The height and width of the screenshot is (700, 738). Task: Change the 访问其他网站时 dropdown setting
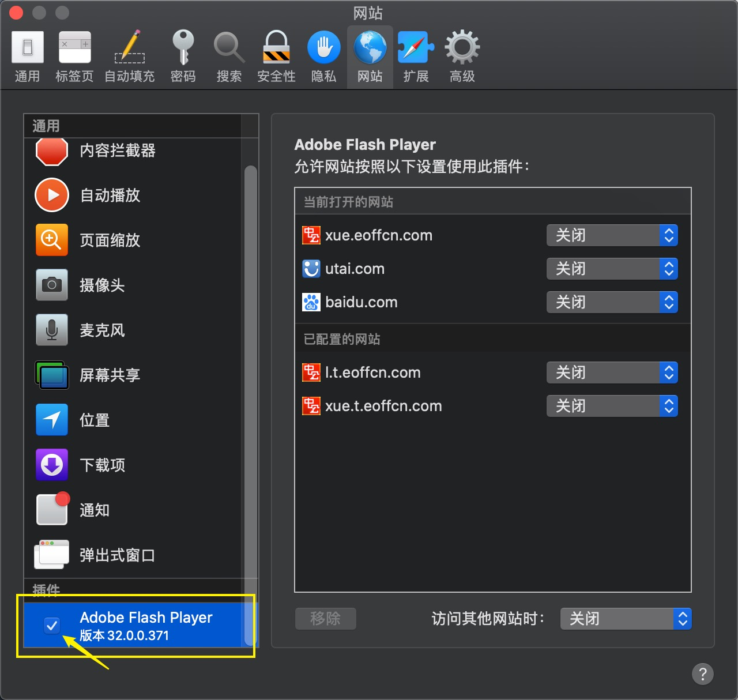[626, 619]
